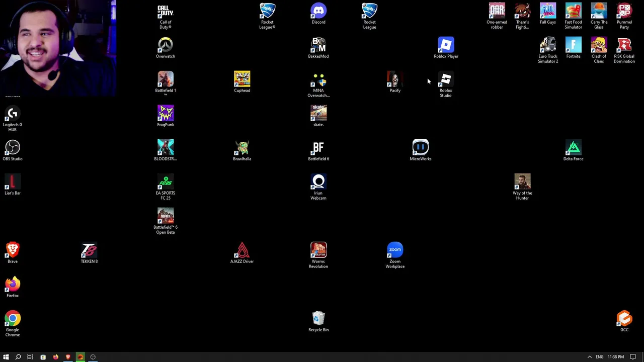The width and height of the screenshot is (644, 362).
Task: Launch Roblox Player
Action: (446, 48)
